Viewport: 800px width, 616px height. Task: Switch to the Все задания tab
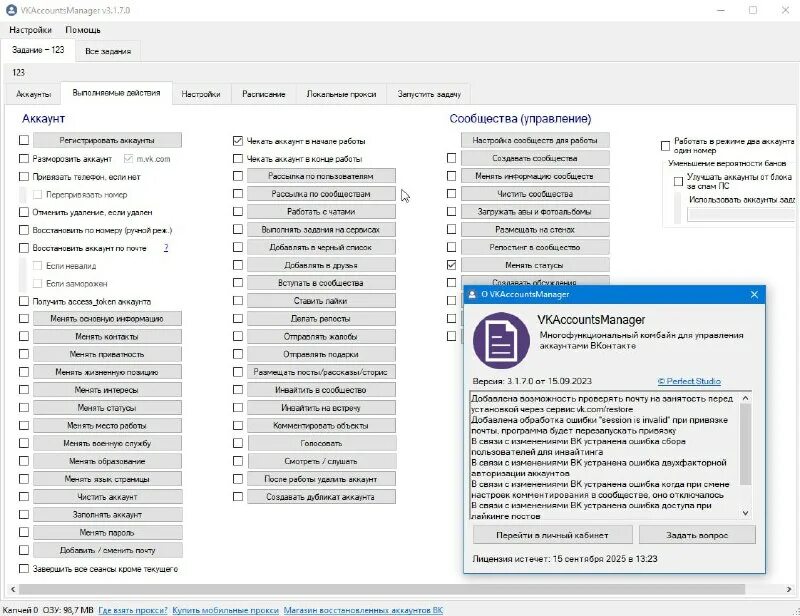108,51
